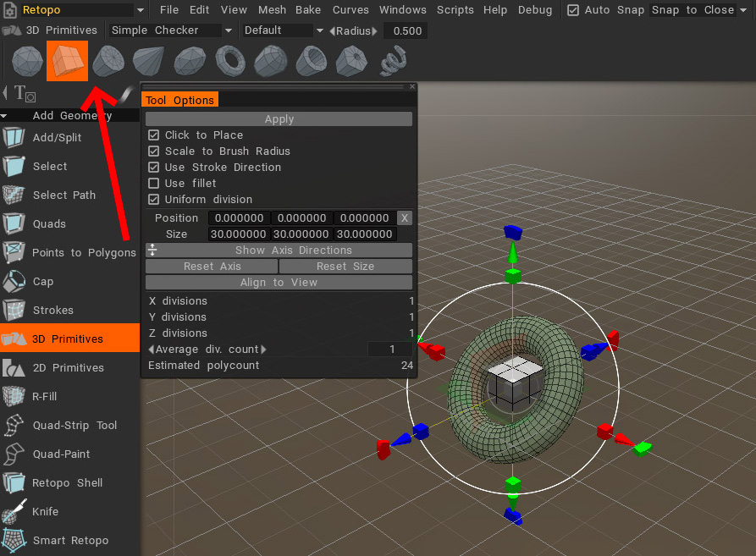756x556 pixels.
Task: Select the Quad-Strip Tool
Action: 74,425
